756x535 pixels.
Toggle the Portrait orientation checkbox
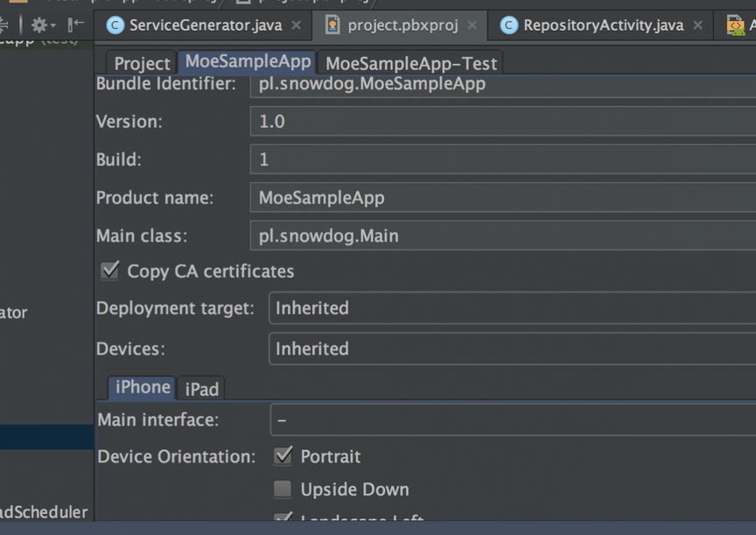coord(283,456)
